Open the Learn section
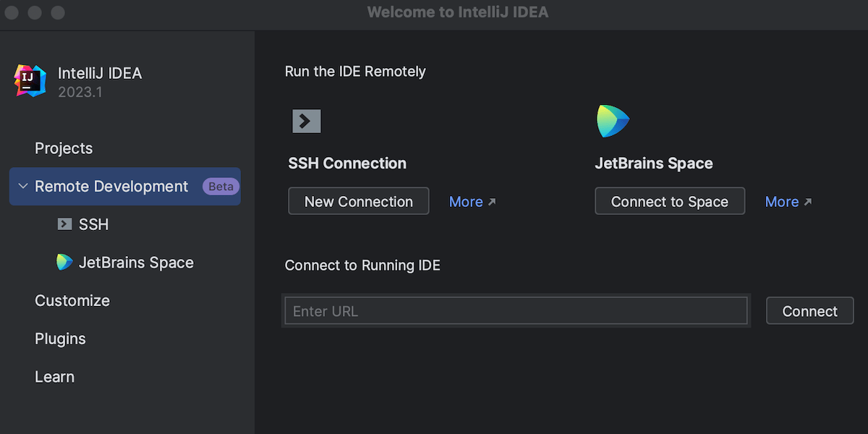Image resolution: width=868 pixels, height=434 pixels. tap(54, 377)
